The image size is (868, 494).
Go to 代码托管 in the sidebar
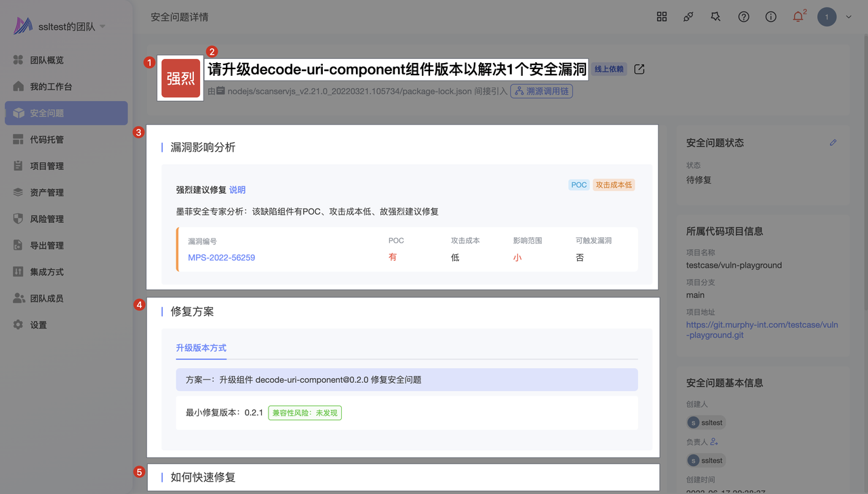pyautogui.click(x=47, y=140)
